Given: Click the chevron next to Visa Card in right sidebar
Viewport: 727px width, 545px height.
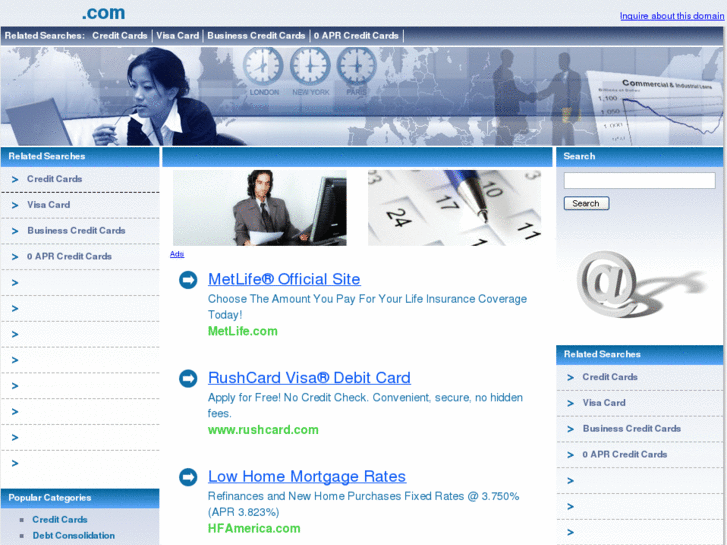Looking at the screenshot, I should click(x=570, y=404).
